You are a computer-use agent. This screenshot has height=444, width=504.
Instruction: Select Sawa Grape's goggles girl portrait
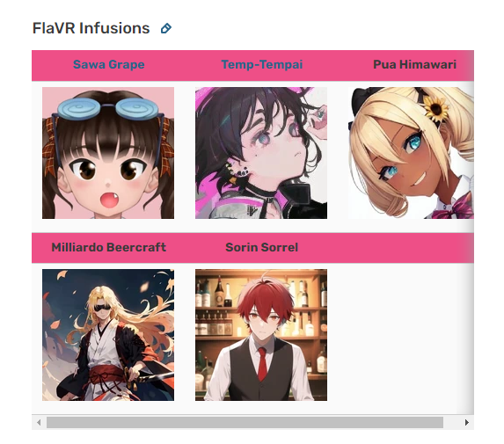pyautogui.click(x=108, y=153)
